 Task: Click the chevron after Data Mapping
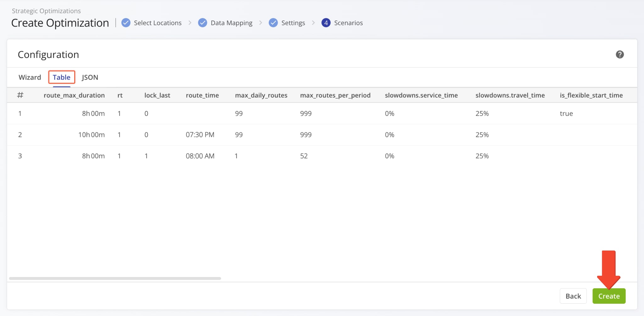(x=261, y=23)
